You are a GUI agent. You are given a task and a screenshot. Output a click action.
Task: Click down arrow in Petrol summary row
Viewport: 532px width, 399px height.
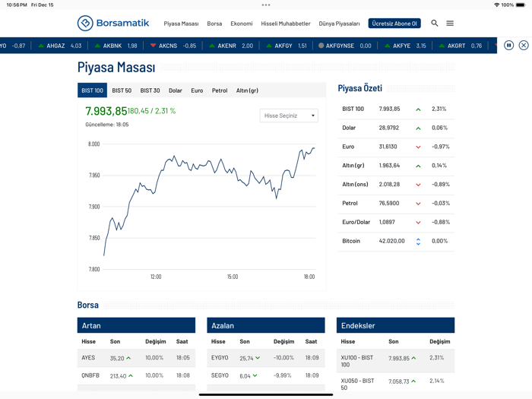[418, 204]
